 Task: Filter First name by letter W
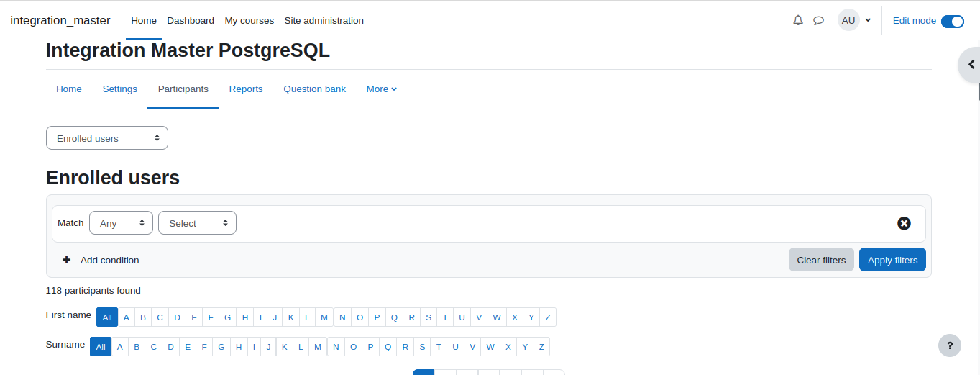(497, 317)
